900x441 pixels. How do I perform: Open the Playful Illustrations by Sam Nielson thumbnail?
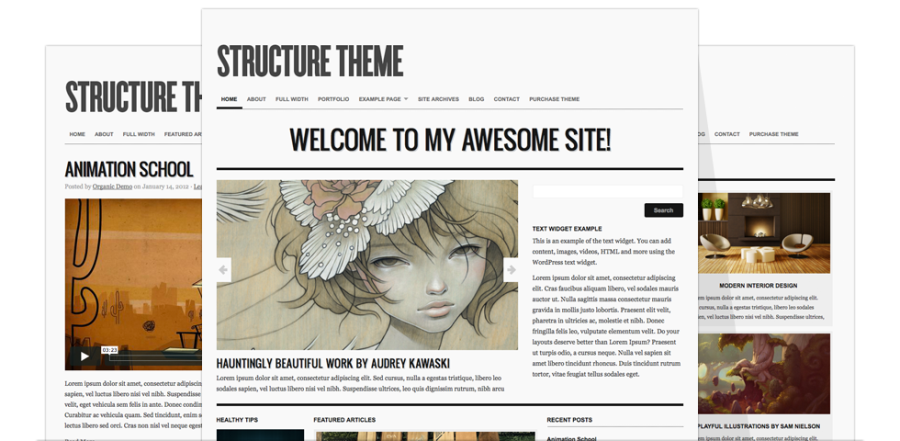765,373
